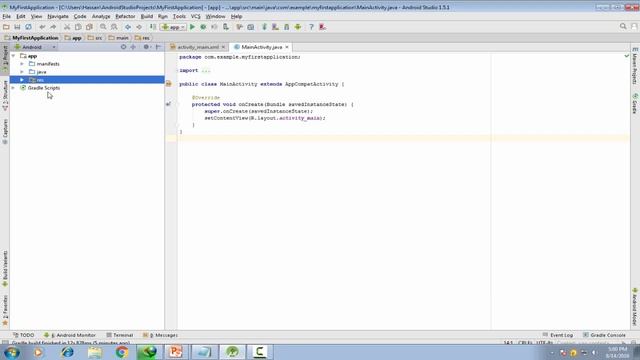Close the activity_main.xml tab
The width and height of the screenshot is (640, 360).
[x=223, y=47]
